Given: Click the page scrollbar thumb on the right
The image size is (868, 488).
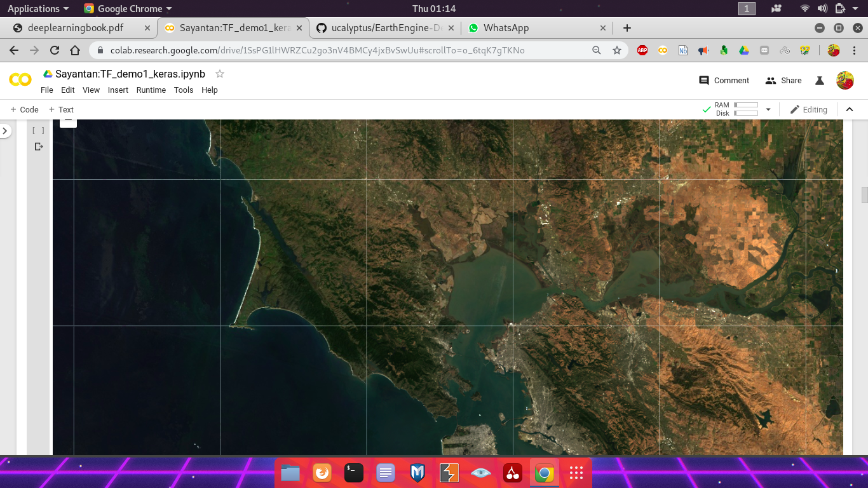Looking at the screenshot, I should 864,194.
